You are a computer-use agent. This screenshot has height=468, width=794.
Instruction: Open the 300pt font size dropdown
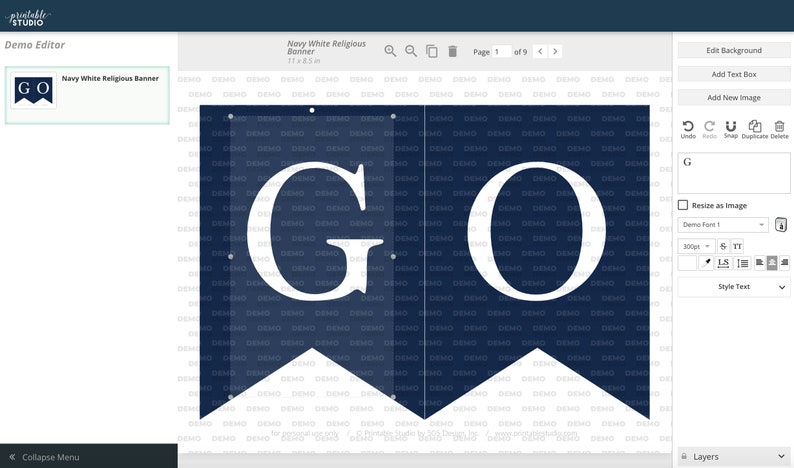[696, 246]
